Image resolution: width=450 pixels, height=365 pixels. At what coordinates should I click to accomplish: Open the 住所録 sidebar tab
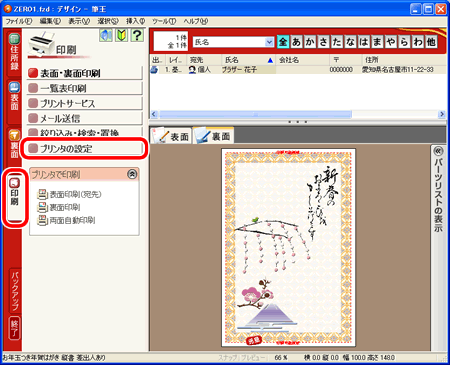pos(14,53)
